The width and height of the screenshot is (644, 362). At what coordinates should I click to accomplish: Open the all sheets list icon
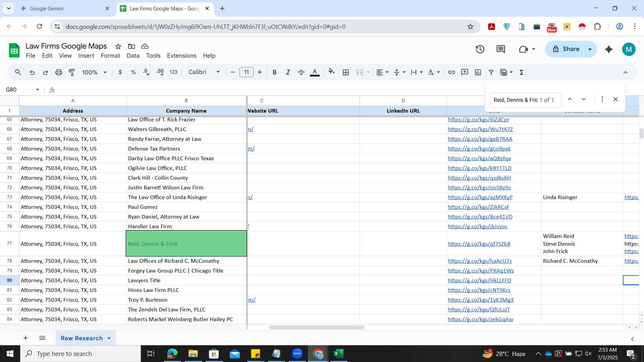(x=42, y=338)
